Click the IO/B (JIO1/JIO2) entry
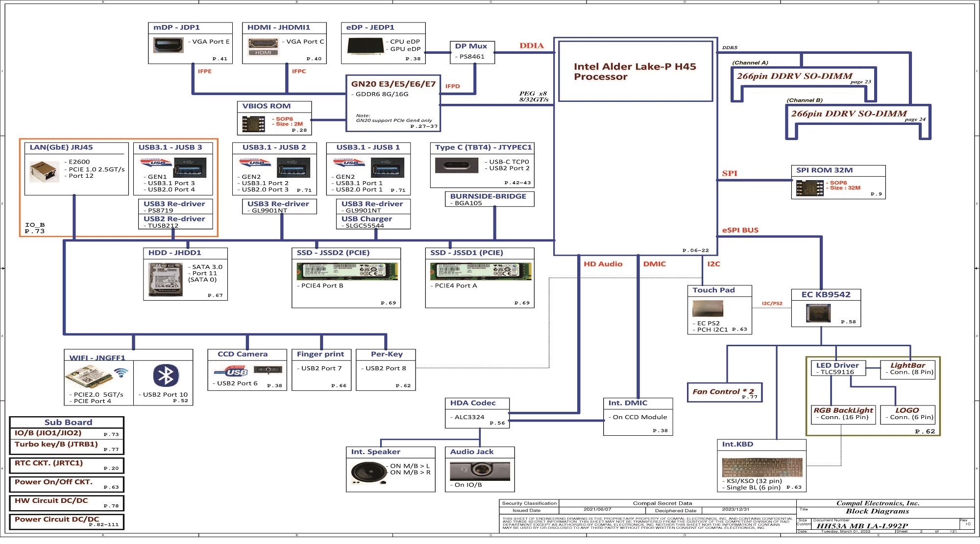This screenshot has height=544, width=980. [67, 433]
